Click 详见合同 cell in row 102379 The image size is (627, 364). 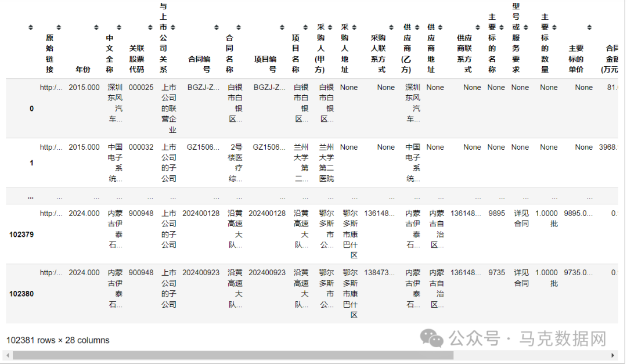[x=521, y=218]
